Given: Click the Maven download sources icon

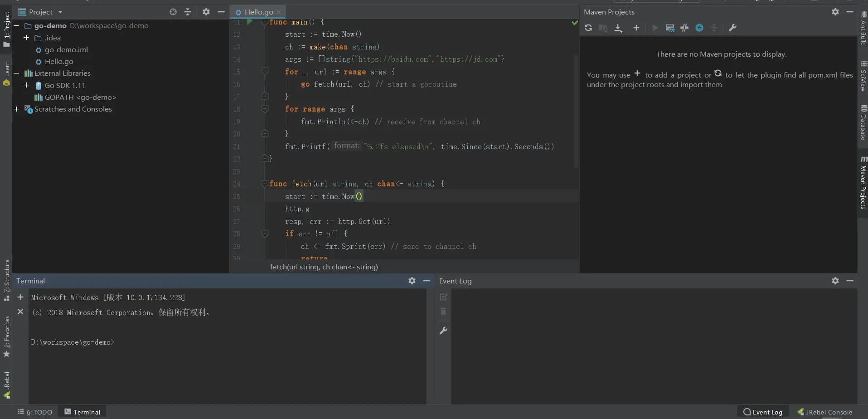Looking at the screenshot, I should [x=618, y=28].
